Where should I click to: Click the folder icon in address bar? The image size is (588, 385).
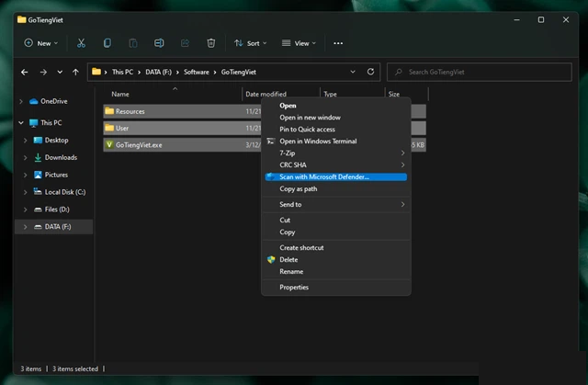click(96, 72)
